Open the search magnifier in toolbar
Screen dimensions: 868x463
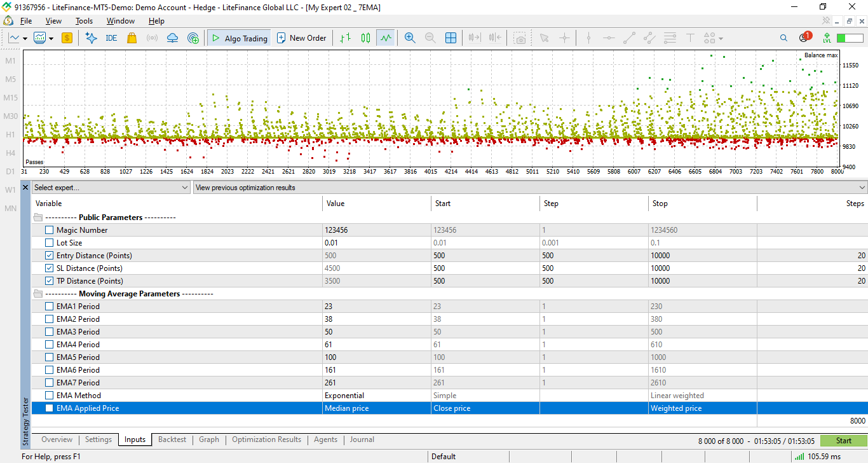tap(783, 38)
